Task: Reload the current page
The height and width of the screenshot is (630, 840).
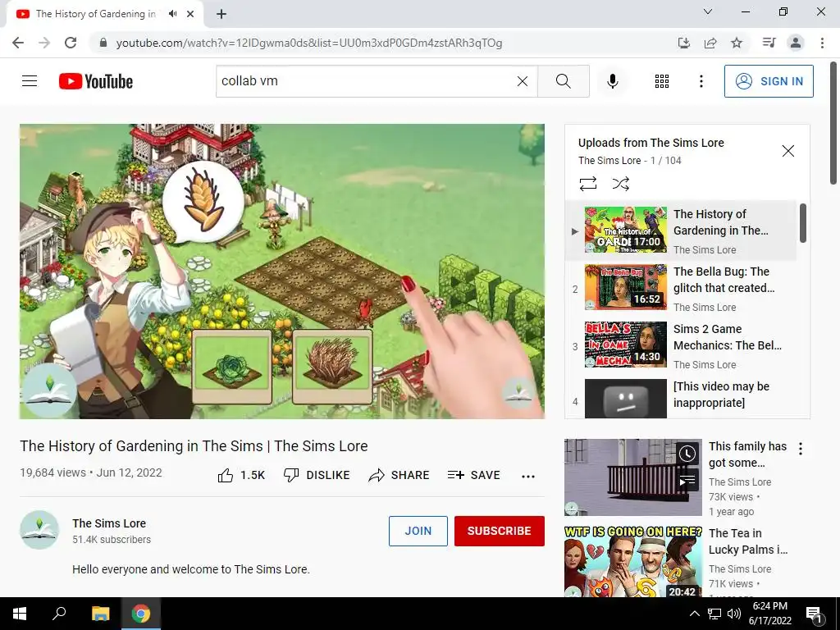Action: (x=71, y=43)
